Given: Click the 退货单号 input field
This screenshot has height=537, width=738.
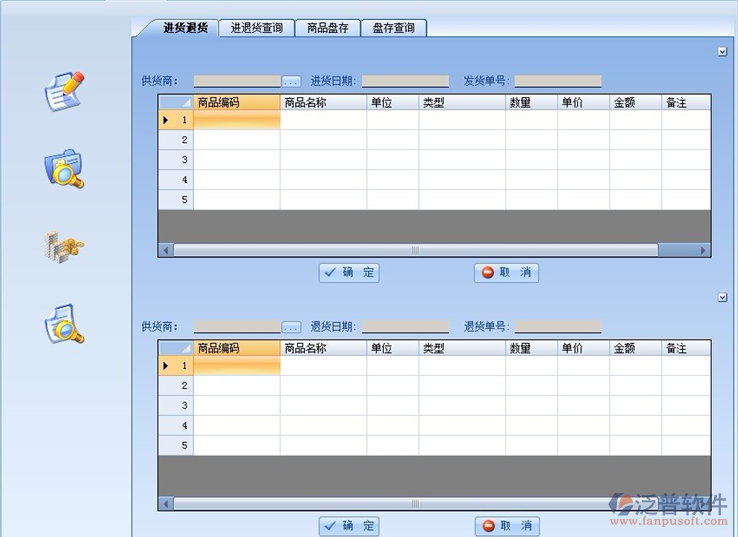Looking at the screenshot, I should coord(558,327).
